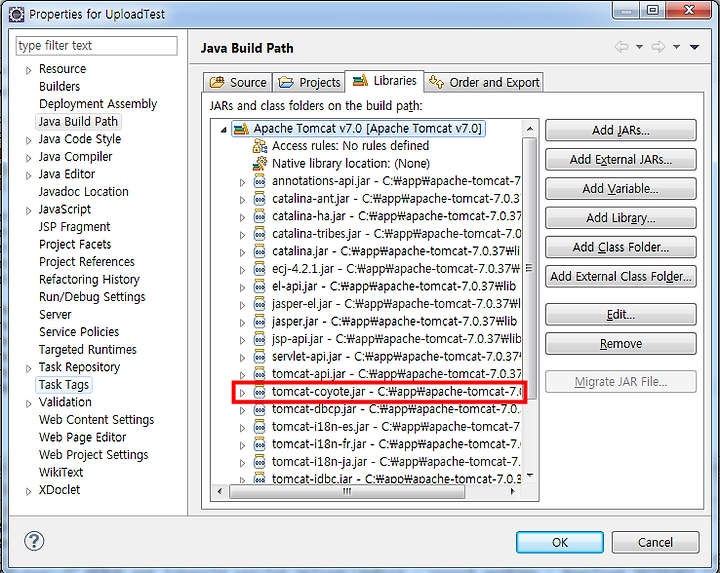Open the forward history dropdown arrow
Screen dimensions: 720x573
click(676, 47)
